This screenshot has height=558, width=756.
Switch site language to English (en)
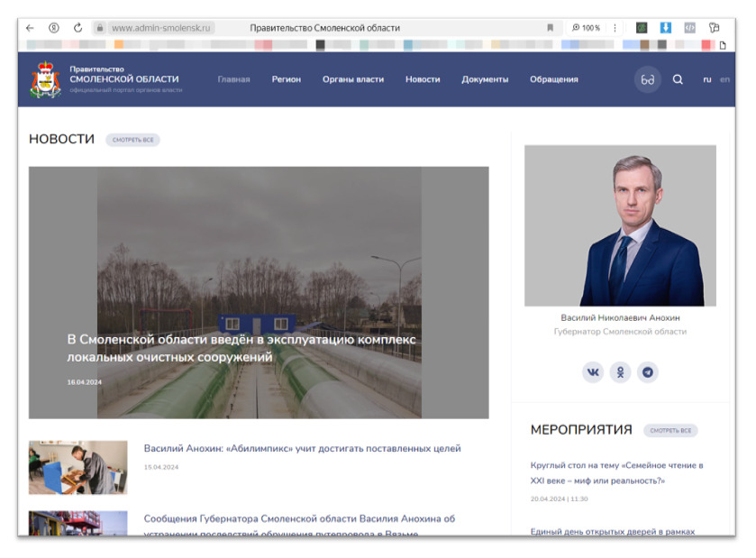(725, 78)
